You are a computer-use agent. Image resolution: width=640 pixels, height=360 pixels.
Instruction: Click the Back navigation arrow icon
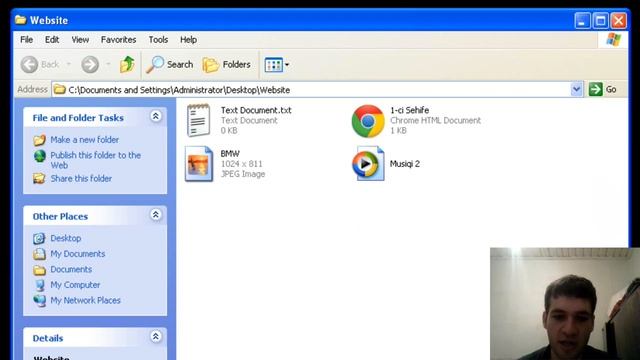point(29,64)
